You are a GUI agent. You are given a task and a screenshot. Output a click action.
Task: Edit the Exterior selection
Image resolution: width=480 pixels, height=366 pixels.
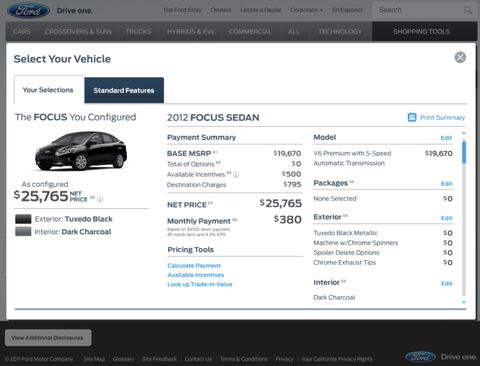(447, 218)
